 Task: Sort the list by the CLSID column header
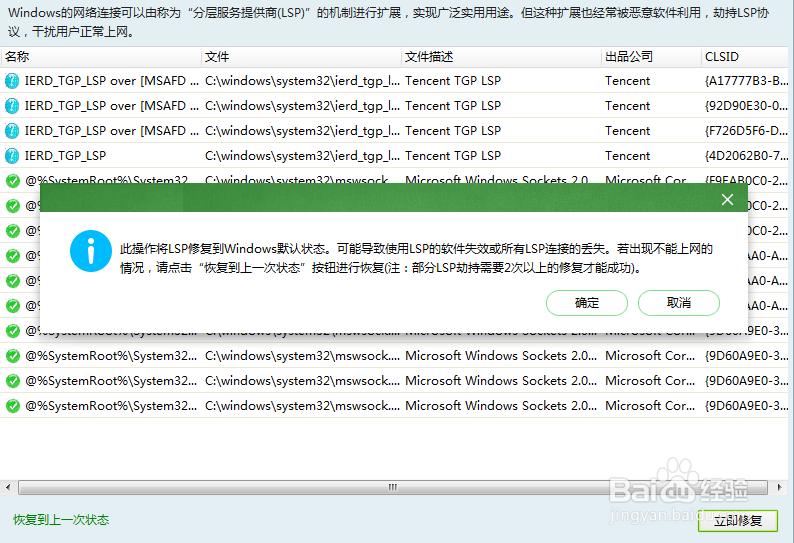[x=747, y=57]
